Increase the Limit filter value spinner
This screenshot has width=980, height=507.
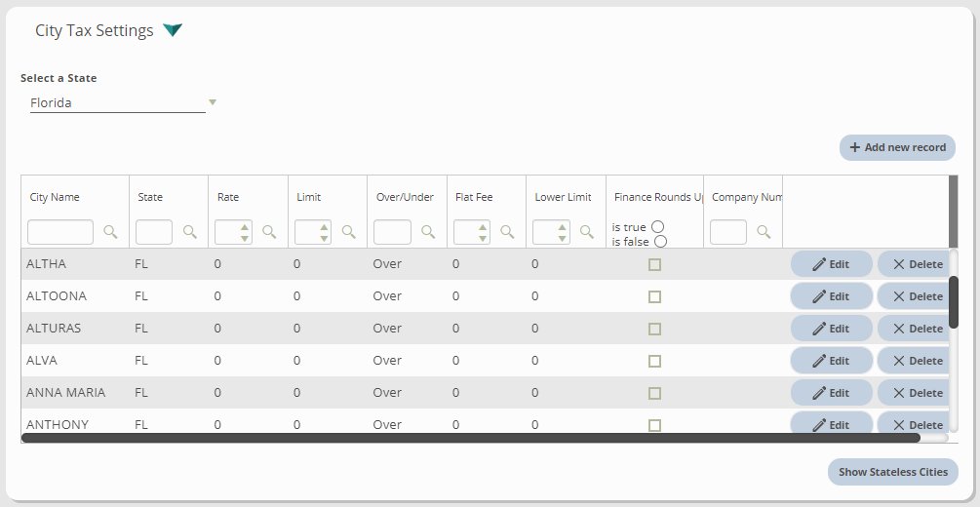click(324, 227)
